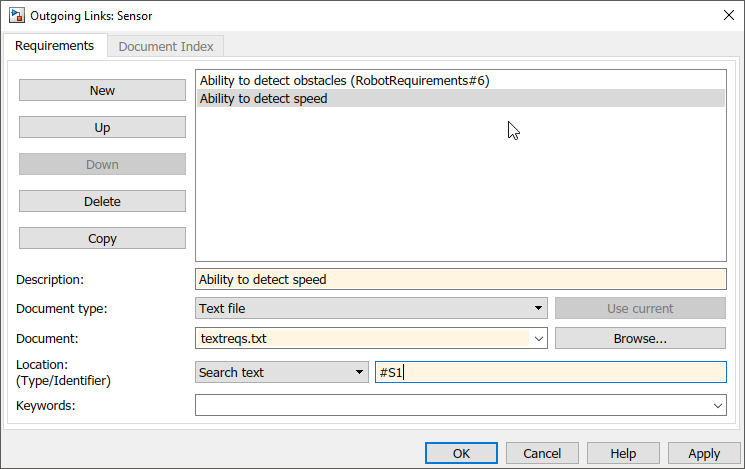
Task: Move the requirement Up
Action: click(x=102, y=127)
